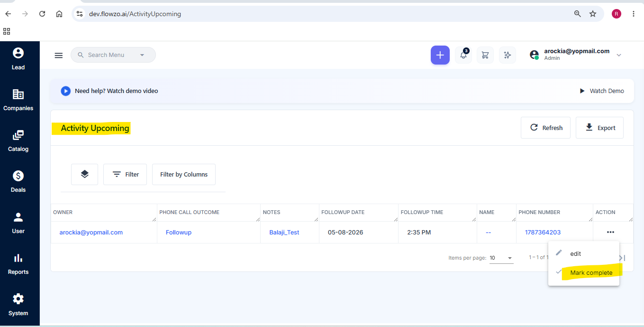Go back with browser back arrow

(x=8, y=14)
